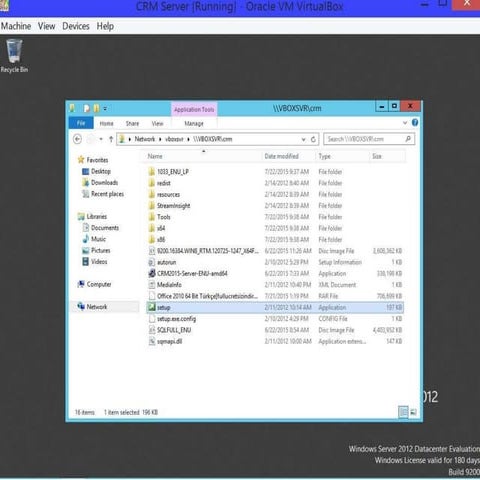Select the x64 folder icon
The image size is (480, 480).
tap(152, 228)
